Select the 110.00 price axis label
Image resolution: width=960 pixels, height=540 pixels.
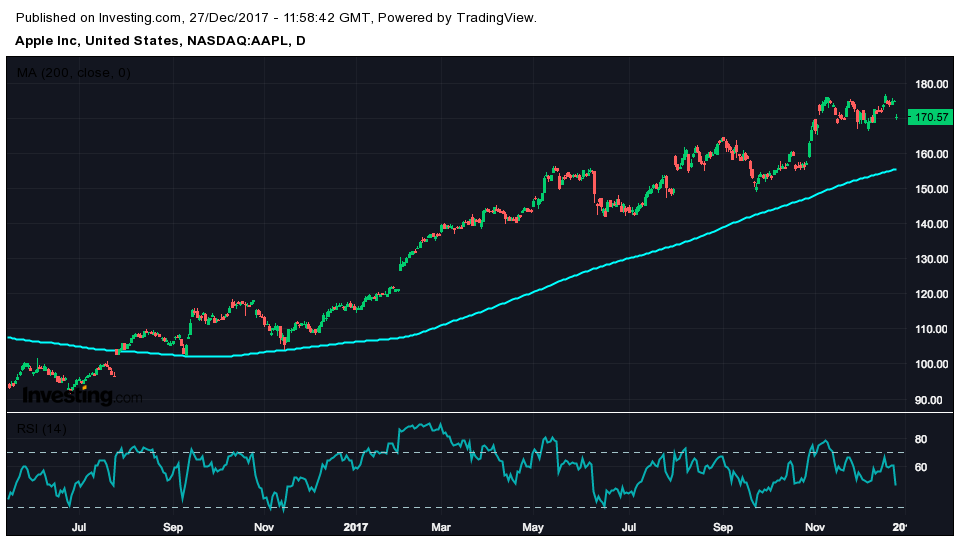[931, 329]
